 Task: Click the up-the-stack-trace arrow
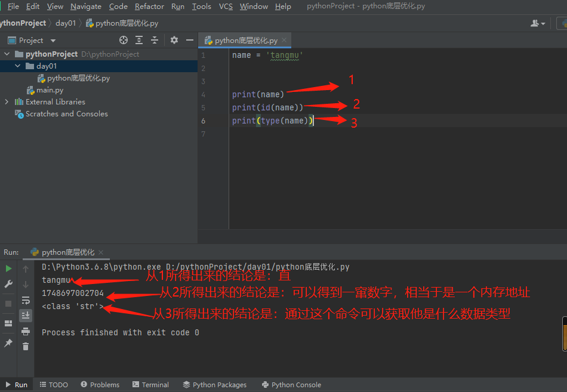point(26,268)
